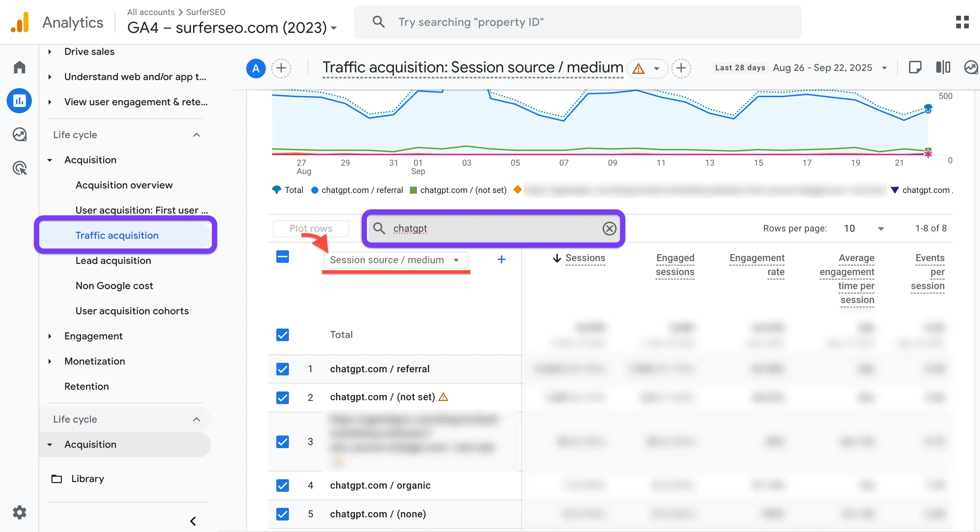Uncheck the chatgpt.com / referral row
This screenshot has width=980, height=532.
pos(282,368)
